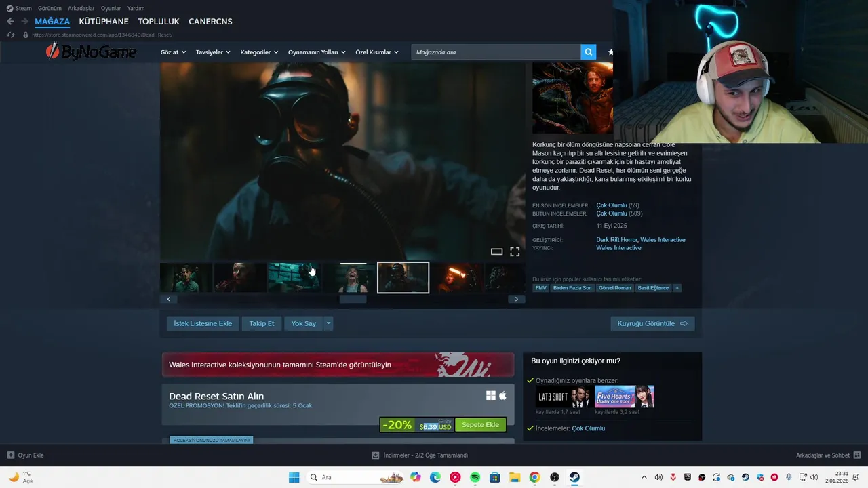Open Friends and Chat panel icon
868x488 pixels.
[x=857, y=455]
